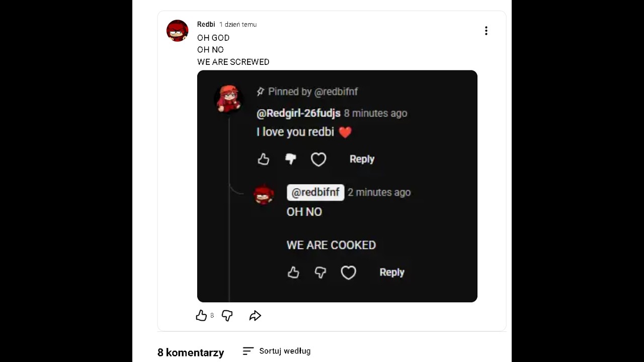The image size is (644, 362).
Task: Reply to the 'I love you redbi' comment
Action: click(362, 159)
